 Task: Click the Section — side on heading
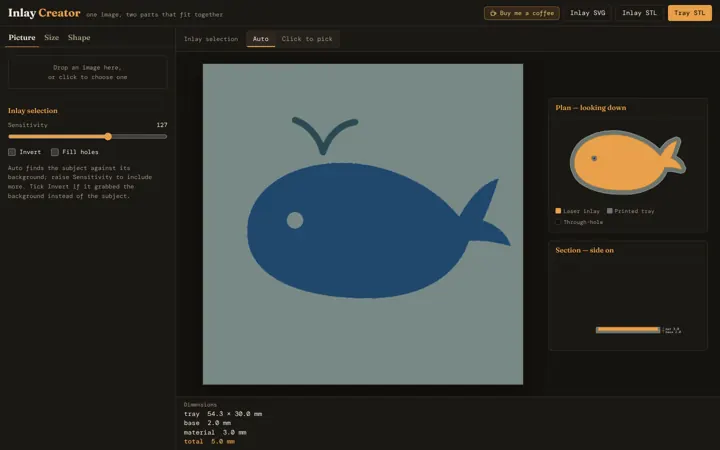tap(584, 250)
